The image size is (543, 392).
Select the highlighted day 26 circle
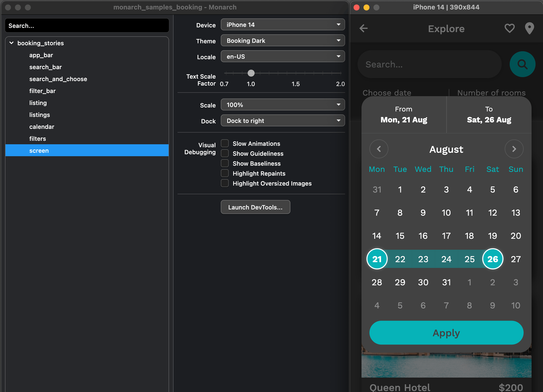point(493,259)
